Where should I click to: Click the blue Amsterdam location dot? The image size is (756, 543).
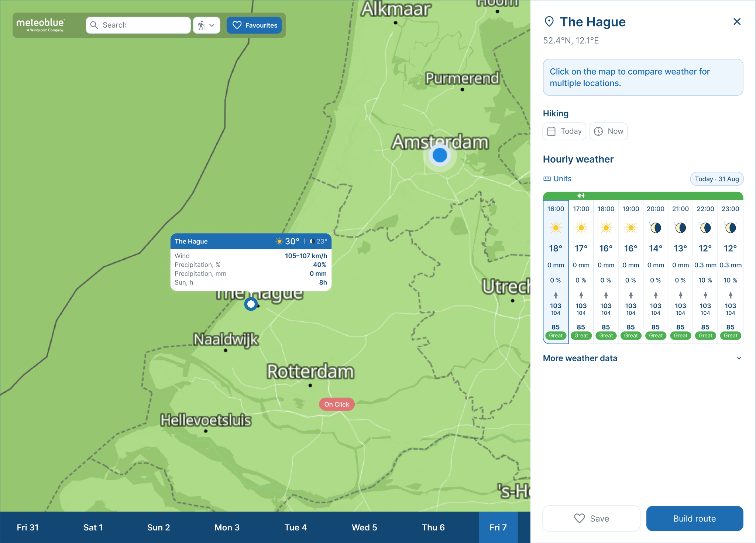click(440, 155)
